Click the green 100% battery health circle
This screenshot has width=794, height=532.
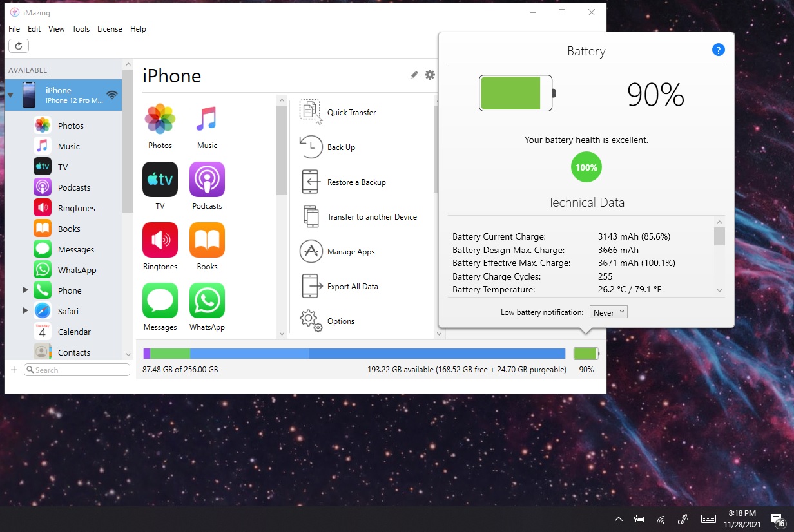click(586, 167)
